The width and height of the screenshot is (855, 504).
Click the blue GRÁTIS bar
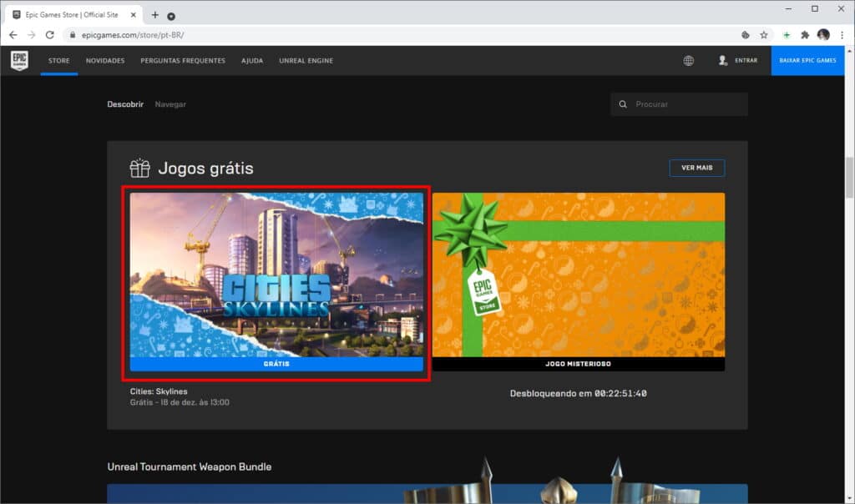276,364
